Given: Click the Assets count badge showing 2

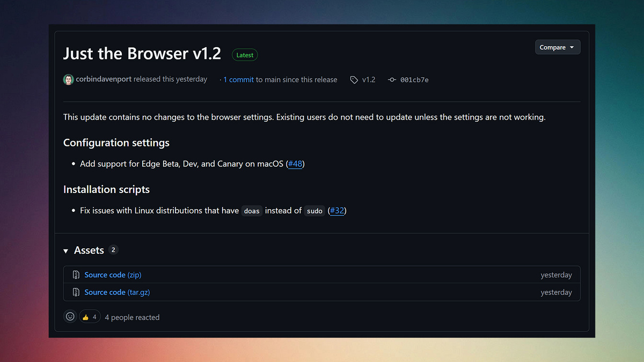Looking at the screenshot, I should click(x=113, y=250).
